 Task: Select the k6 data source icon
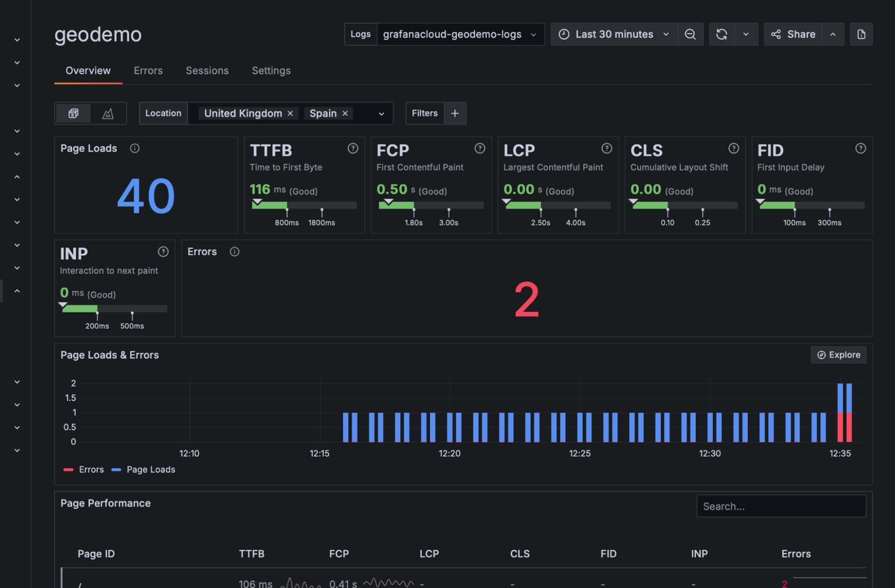(107, 113)
